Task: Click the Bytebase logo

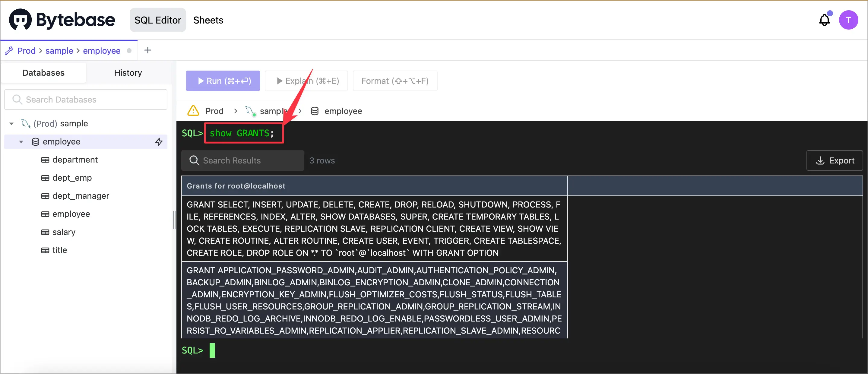Action: pos(62,19)
